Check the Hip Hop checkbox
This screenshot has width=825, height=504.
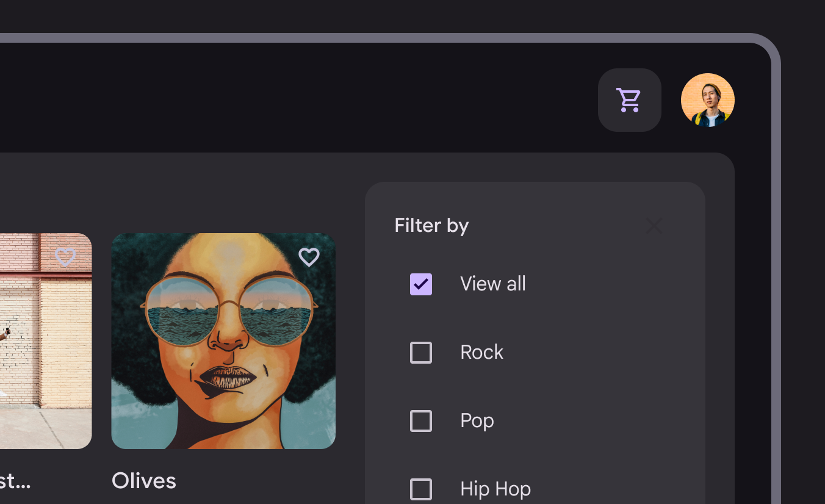pos(421,489)
